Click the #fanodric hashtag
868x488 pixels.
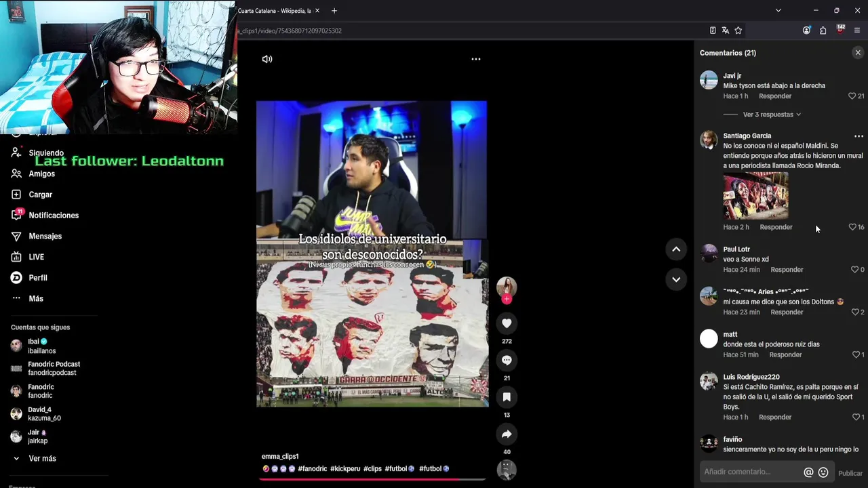(313, 469)
